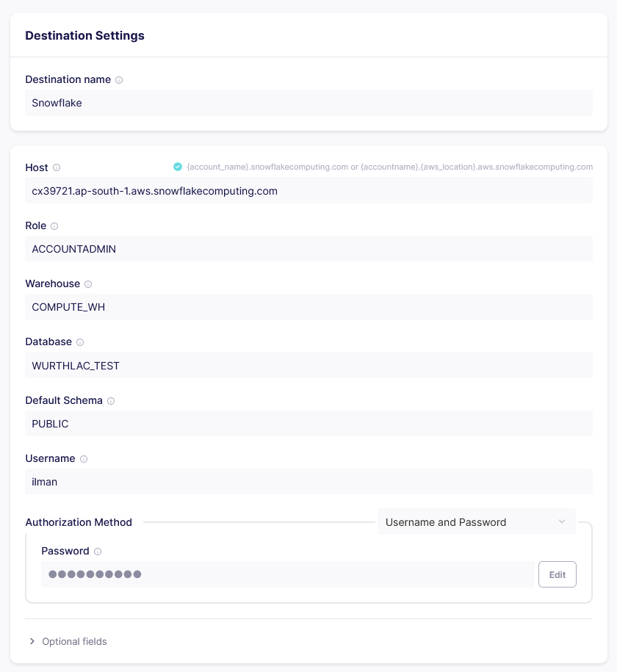Click the Role field containing ACCOUNTADMIN
The width and height of the screenshot is (617, 672).
click(x=308, y=249)
